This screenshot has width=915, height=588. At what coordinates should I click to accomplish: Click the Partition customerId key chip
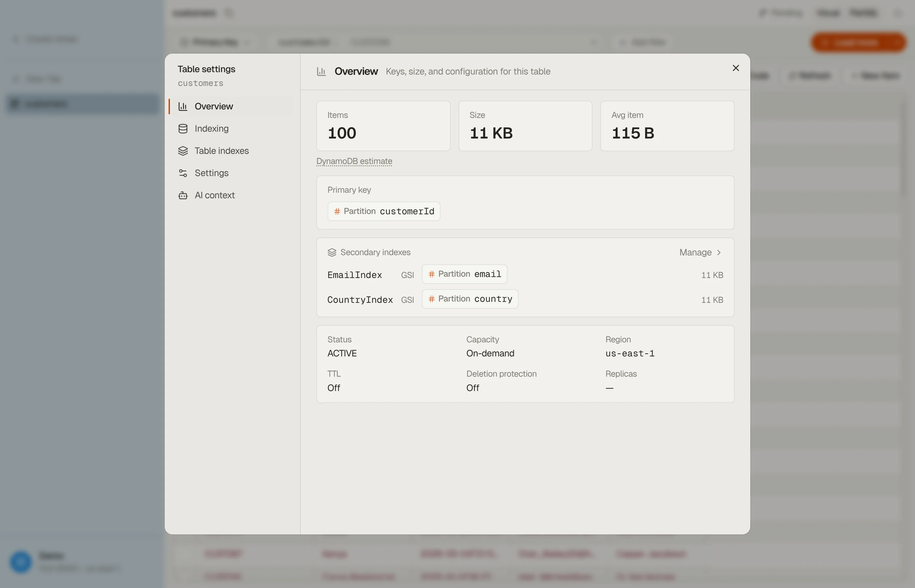pos(384,211)
